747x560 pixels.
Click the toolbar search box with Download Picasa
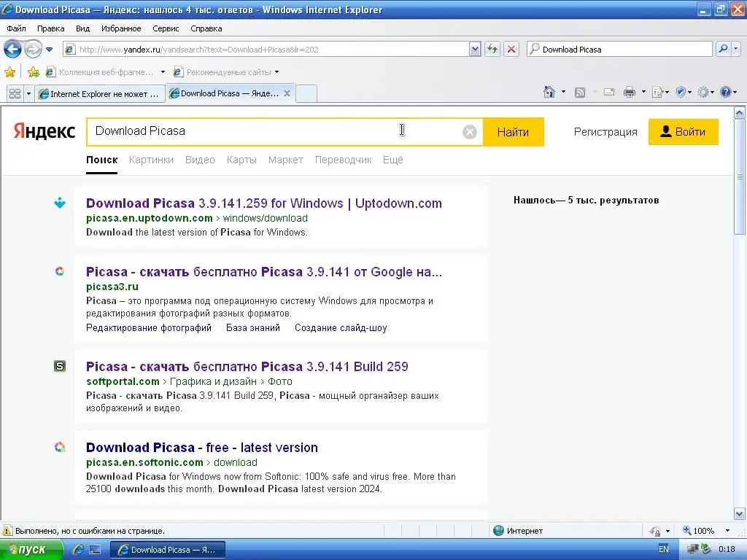[619, 49]
